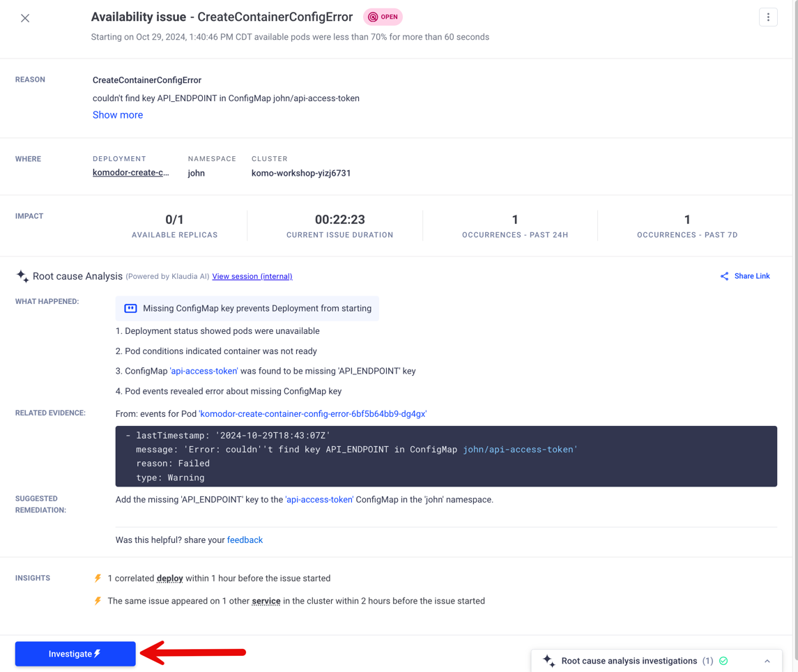This screenshot has height=672, width=798.
Task: Open the 'api-access-token' link in step 3
Action: [204, 371]
